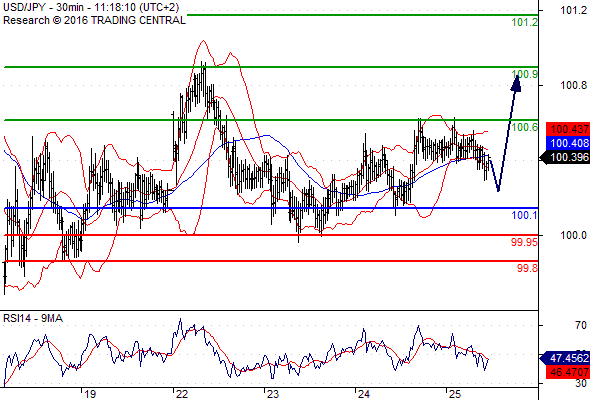590x400 pixels.
Task: Click the green resistance label 100.9
Action: click(524, 75)
